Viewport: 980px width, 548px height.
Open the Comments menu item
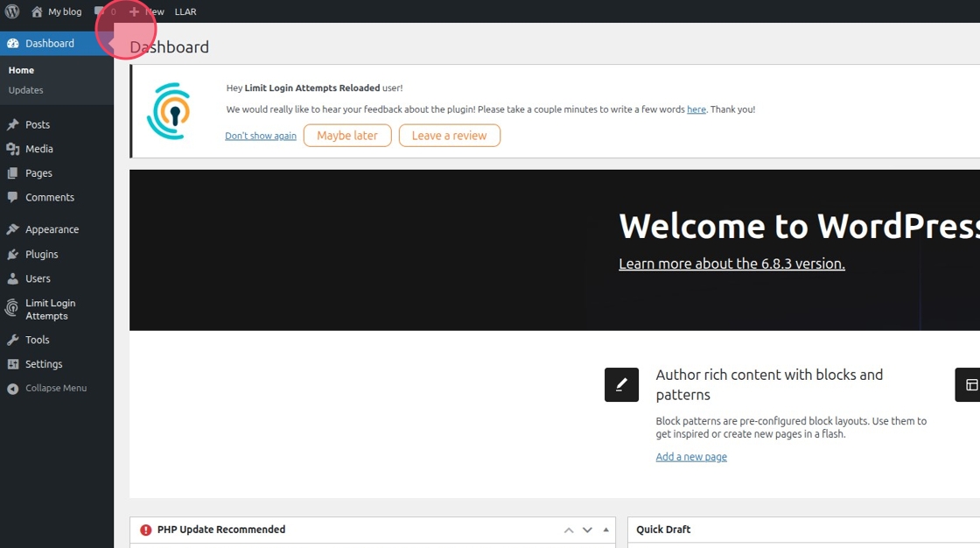pos(49,197)
